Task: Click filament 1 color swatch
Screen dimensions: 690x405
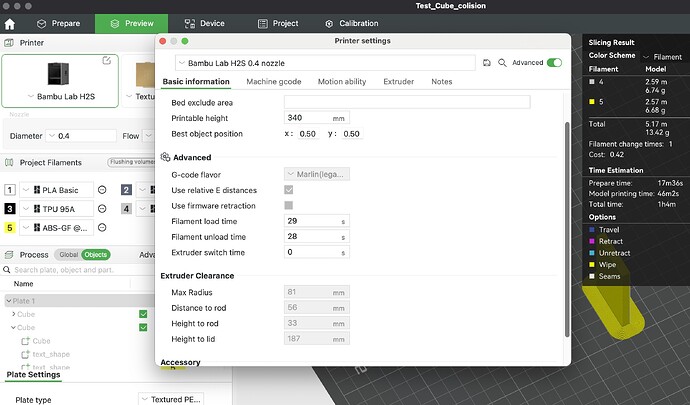Action: click(10, 190)
